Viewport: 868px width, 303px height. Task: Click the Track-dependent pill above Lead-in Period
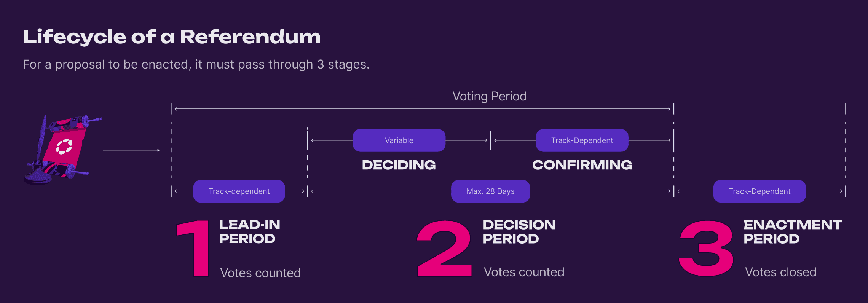(239, 191)
